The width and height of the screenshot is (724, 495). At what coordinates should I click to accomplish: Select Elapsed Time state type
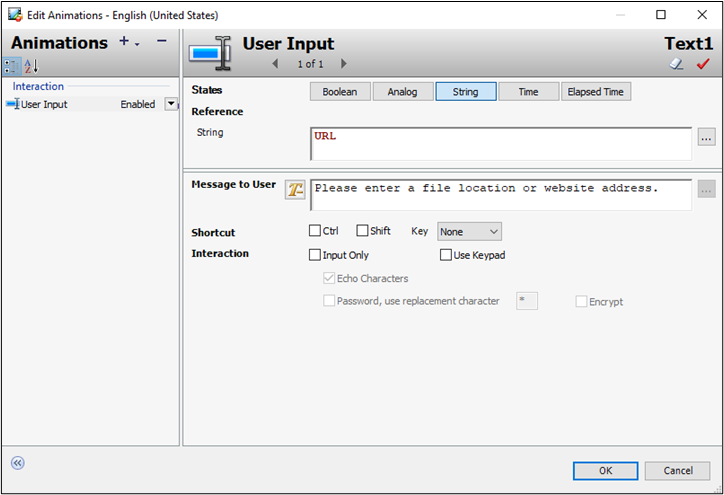pyautogui.click(x=596, y=91)
